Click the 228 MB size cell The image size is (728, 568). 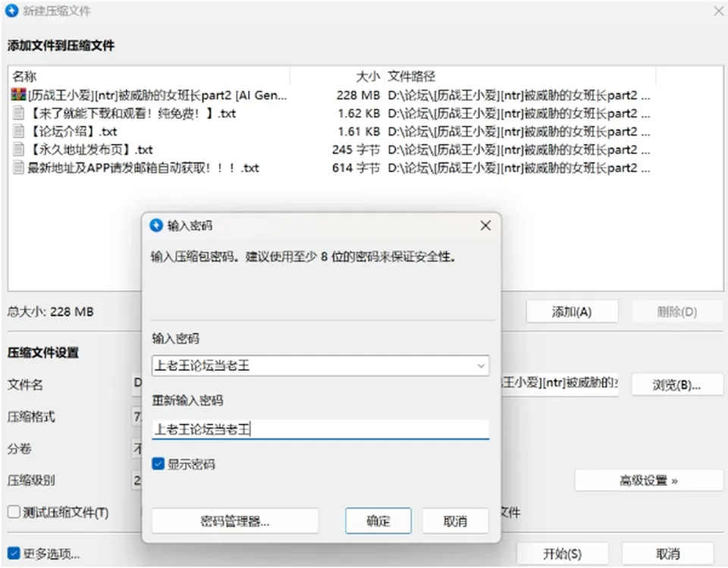358,96
